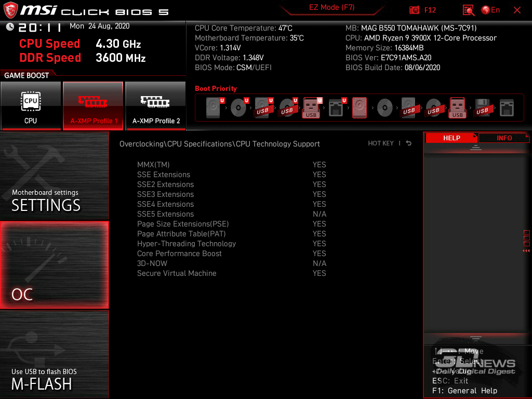Click the top grip handle of help panel
The image size is (532, 399).
[476, 147]
